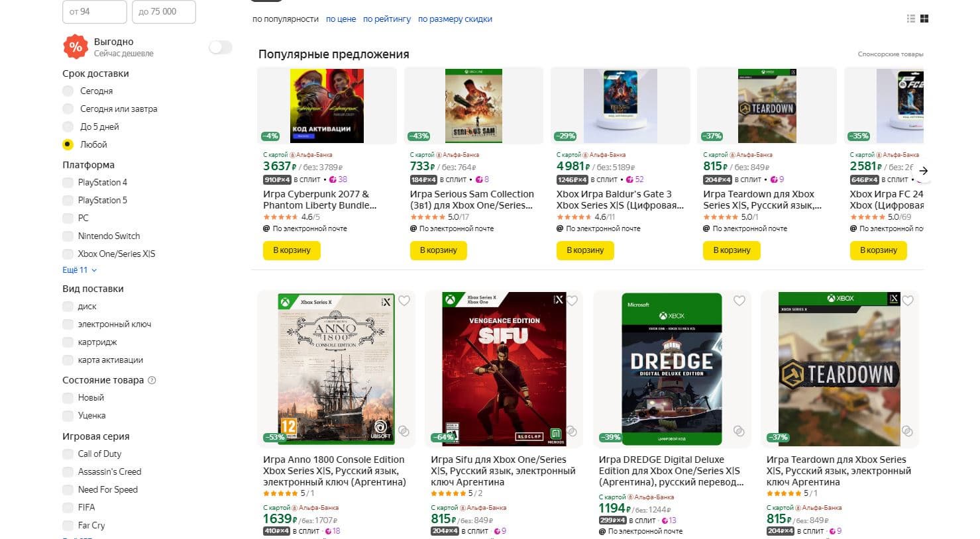Switch to list view layout icon
The height and width of the screenshot is (539, 980).
(911, 19)
